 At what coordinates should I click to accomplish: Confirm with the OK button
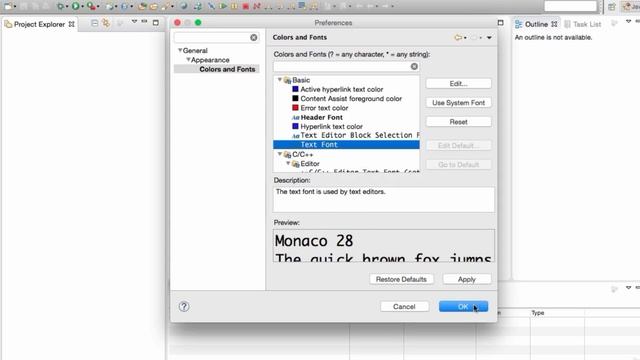click(x=463, y=307)
